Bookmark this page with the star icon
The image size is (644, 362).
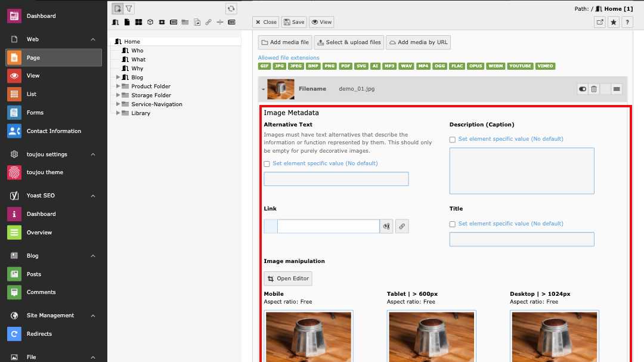click(x=613, y=22)
